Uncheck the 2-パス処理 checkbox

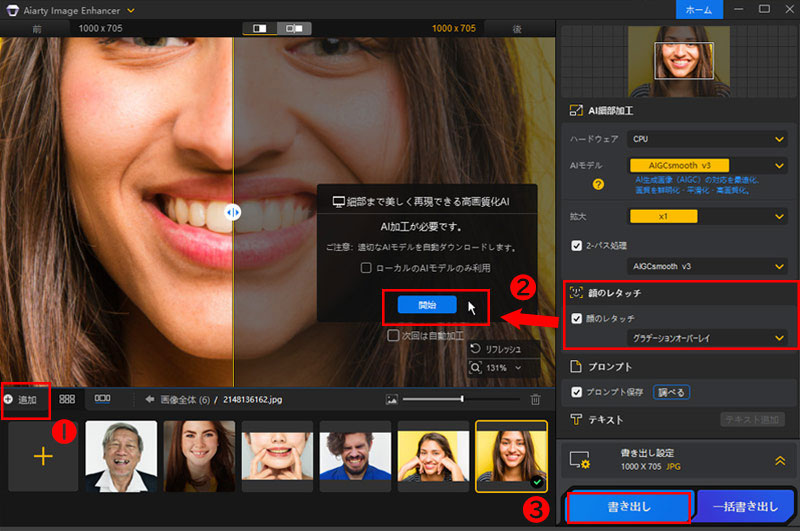pos(576,246)
